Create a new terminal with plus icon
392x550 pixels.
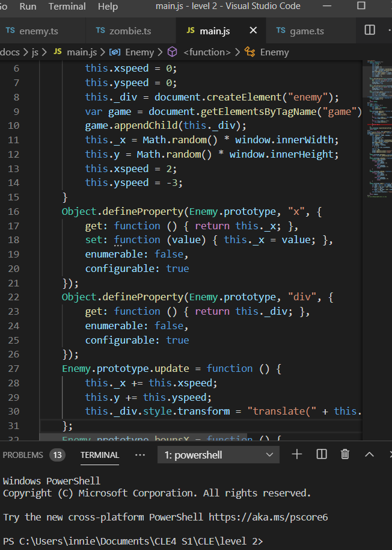tap(297, 454)
